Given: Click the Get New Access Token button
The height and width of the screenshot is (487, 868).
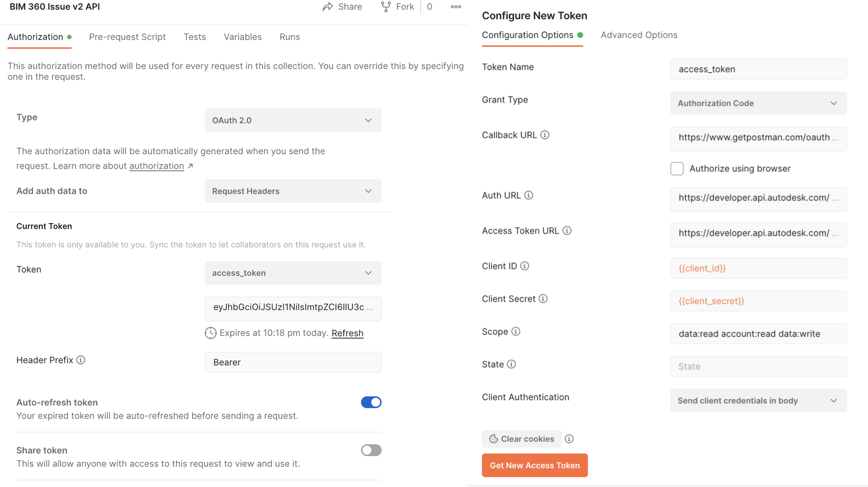Looking at the screenshot, I should coord(535,466).
